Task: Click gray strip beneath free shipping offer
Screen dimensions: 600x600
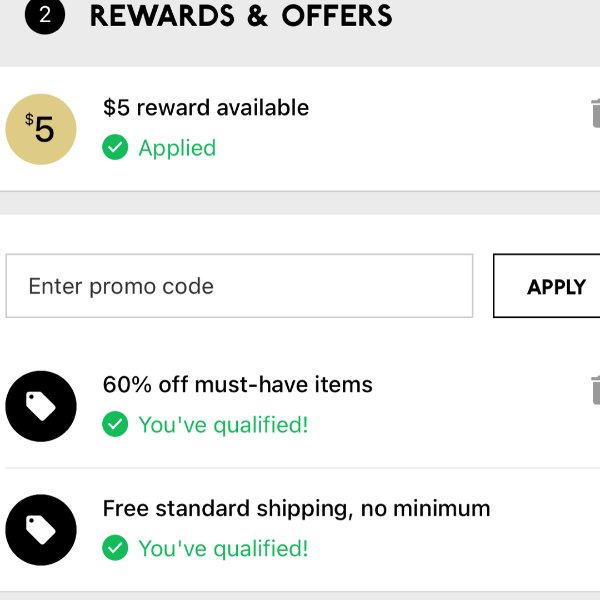Action: pos(300,596)
